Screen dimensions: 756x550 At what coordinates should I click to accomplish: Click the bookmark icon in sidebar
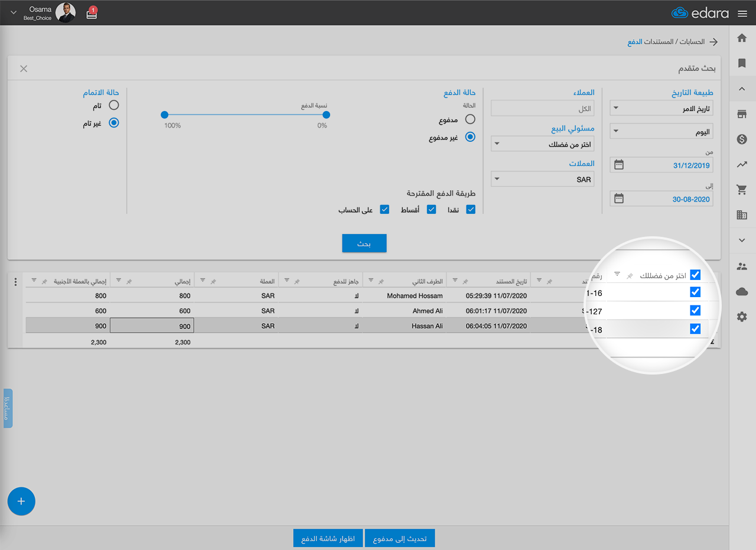[x=742, y=63]
